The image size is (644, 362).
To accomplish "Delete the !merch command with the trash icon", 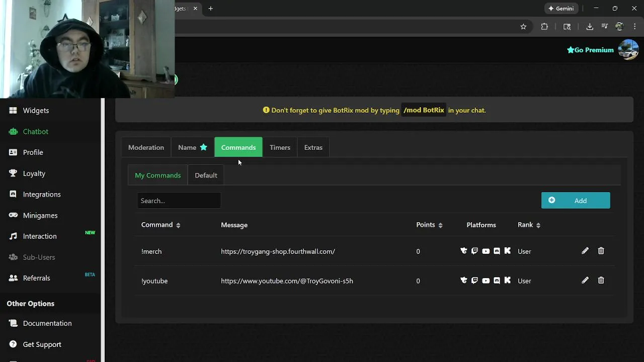I will [601, 251].
